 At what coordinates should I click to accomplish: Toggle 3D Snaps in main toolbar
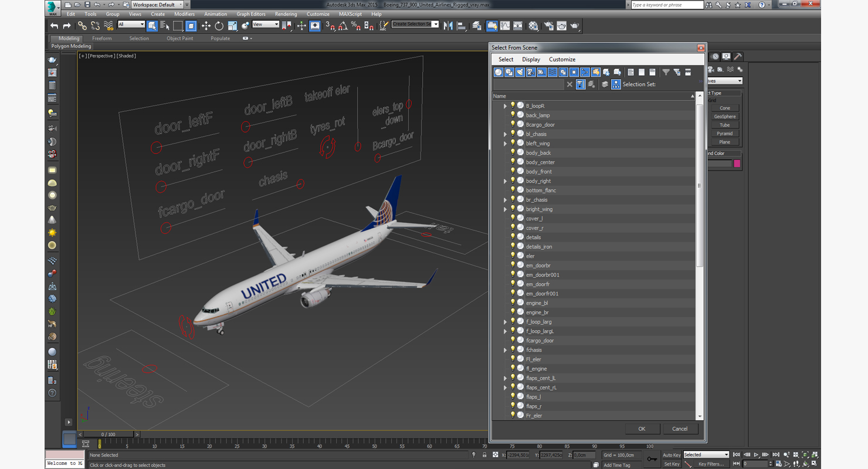(331, 26)
